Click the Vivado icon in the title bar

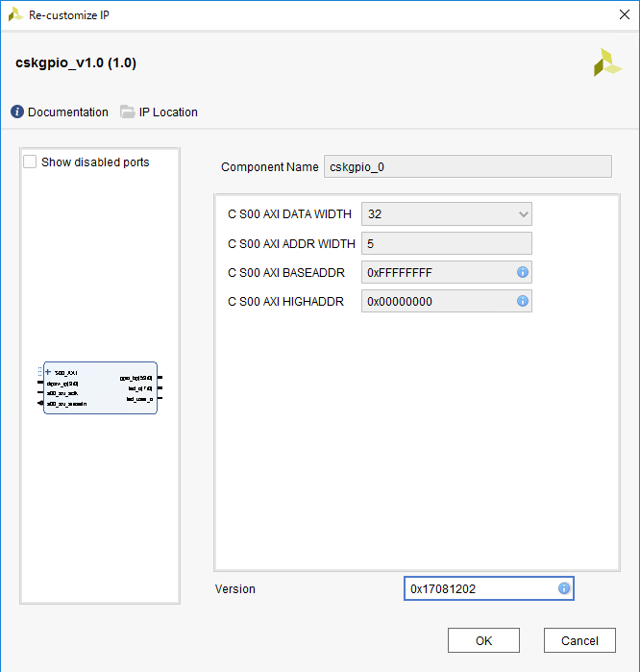click(14, 13)
